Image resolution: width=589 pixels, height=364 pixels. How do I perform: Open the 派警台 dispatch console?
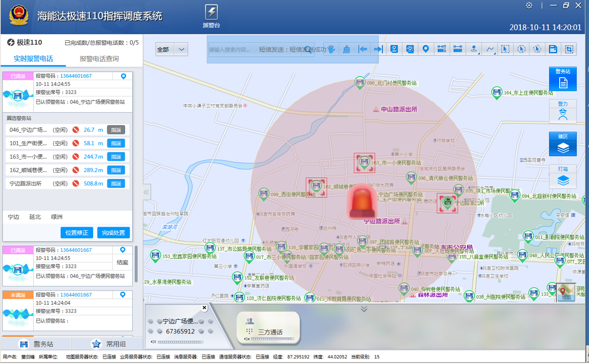[x=211, y=16]
